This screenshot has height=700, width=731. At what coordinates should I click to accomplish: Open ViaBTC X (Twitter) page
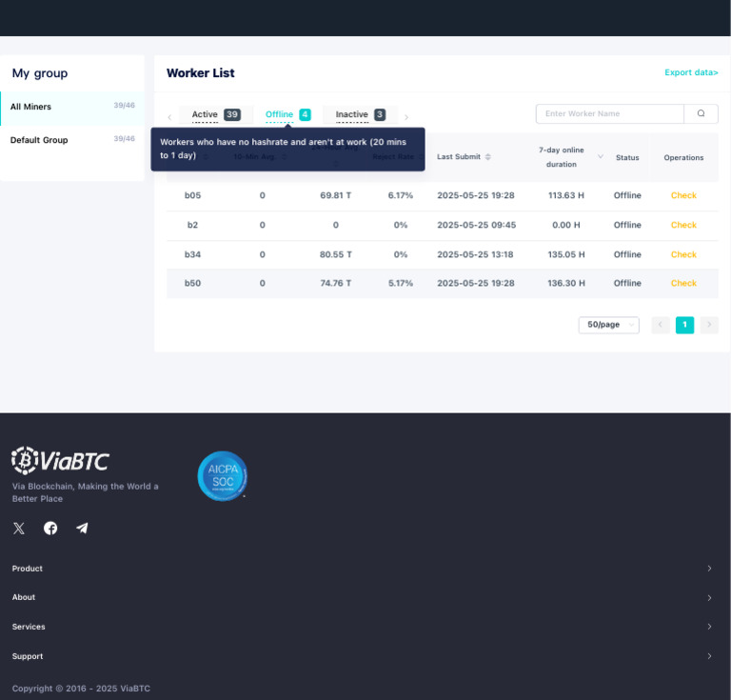(19, 529)
